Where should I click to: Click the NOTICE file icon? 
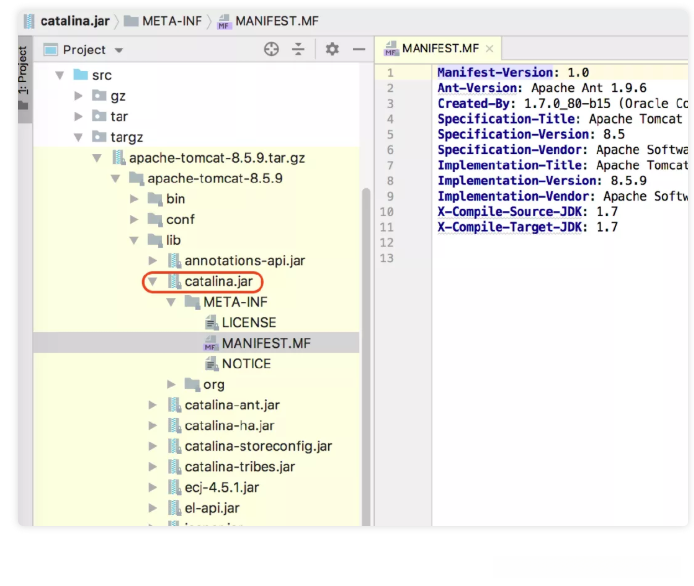point(212,363)
